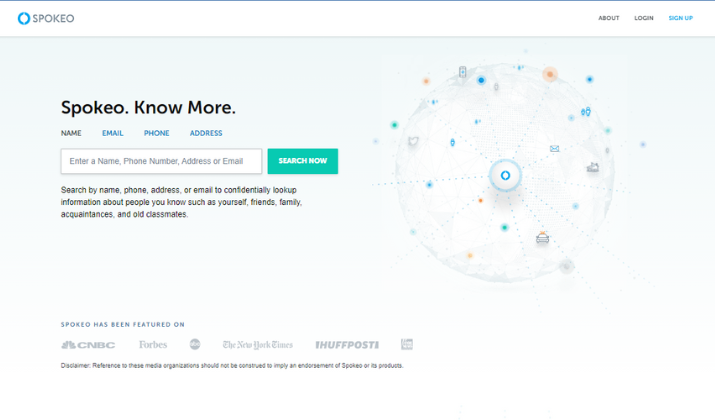Click the "Spokeo. Know More." headline

pos(148,108)
